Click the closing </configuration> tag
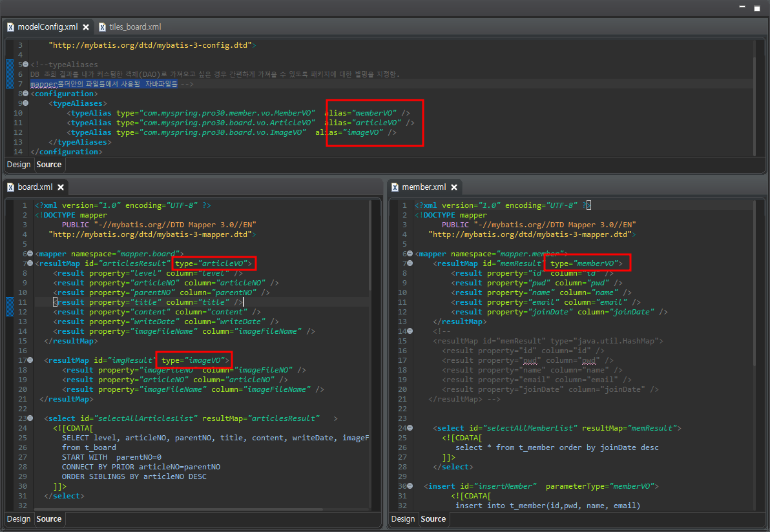 (x=67, y=152)
